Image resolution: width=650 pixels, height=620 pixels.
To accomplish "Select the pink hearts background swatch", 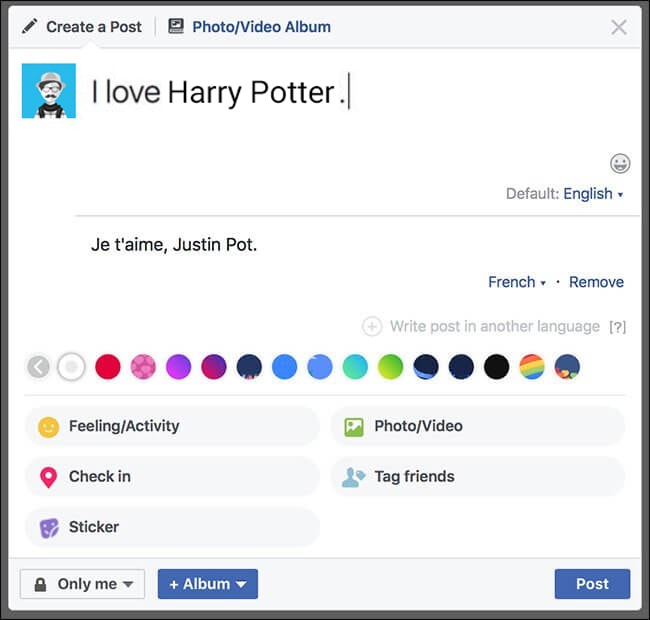I will click(143, 367).
